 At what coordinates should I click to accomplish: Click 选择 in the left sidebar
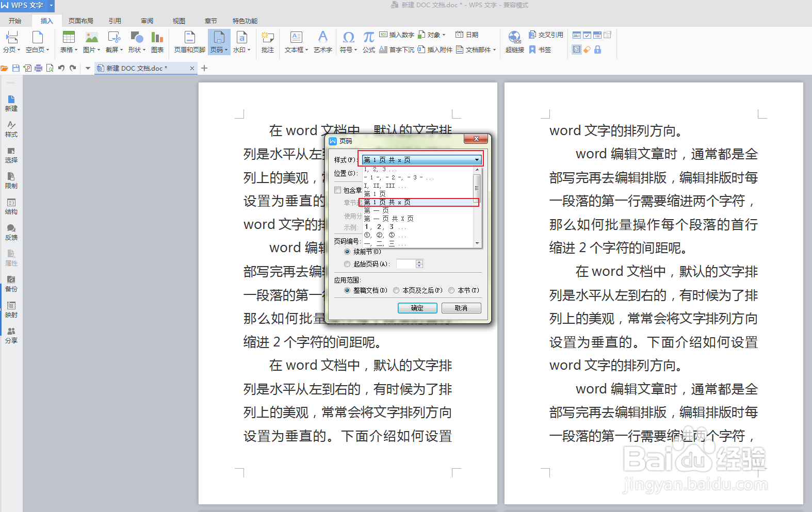(x=11, y=155)
